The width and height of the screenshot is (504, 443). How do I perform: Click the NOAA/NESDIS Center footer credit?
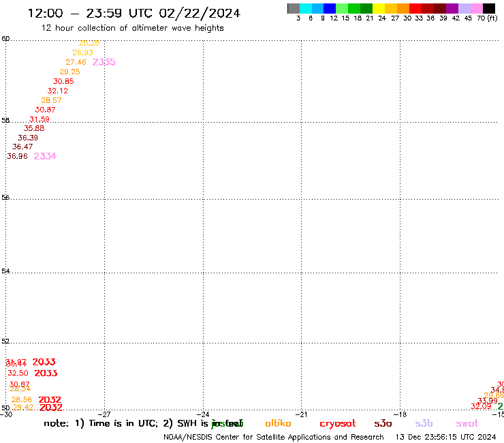coord(274,438)
